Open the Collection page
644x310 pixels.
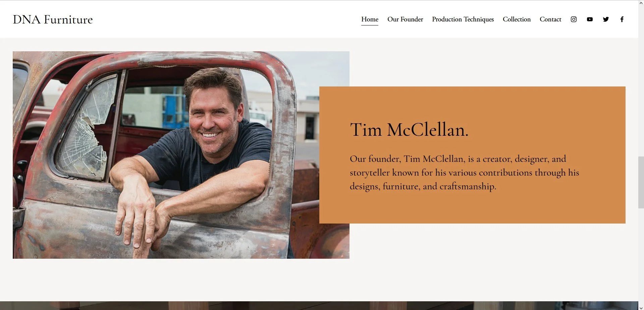[x=517, y=19]
